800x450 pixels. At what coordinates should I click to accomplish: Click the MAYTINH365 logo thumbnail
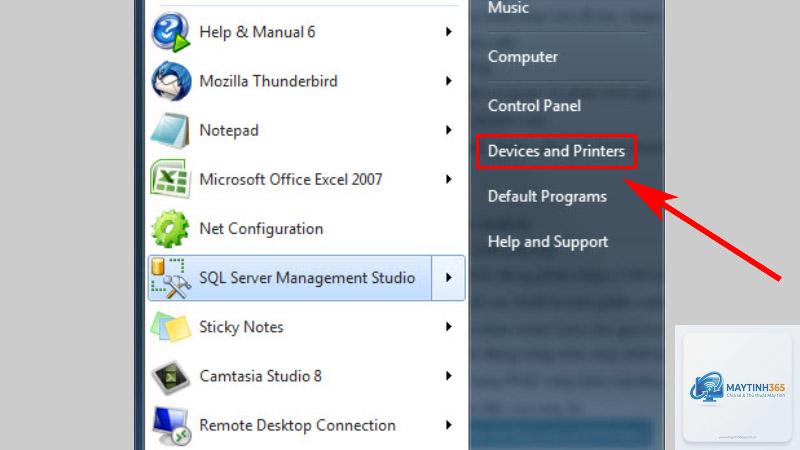[x=737, y=388]
